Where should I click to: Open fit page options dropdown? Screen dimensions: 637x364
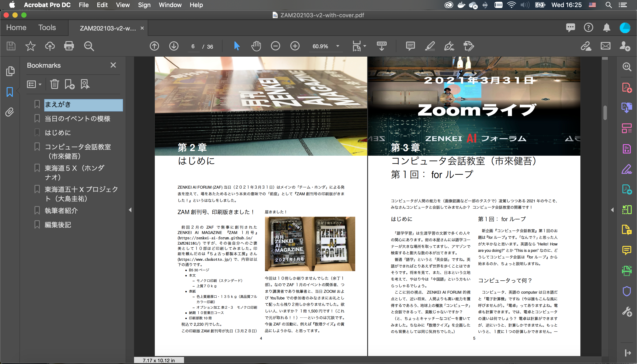point(365,46)
